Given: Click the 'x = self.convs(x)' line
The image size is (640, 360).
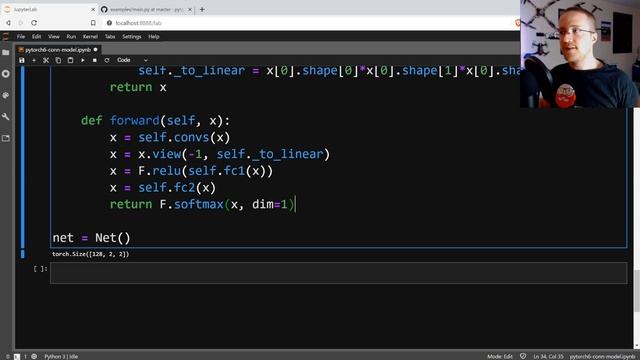Looking at the screenshot, I should coord(170,137).
